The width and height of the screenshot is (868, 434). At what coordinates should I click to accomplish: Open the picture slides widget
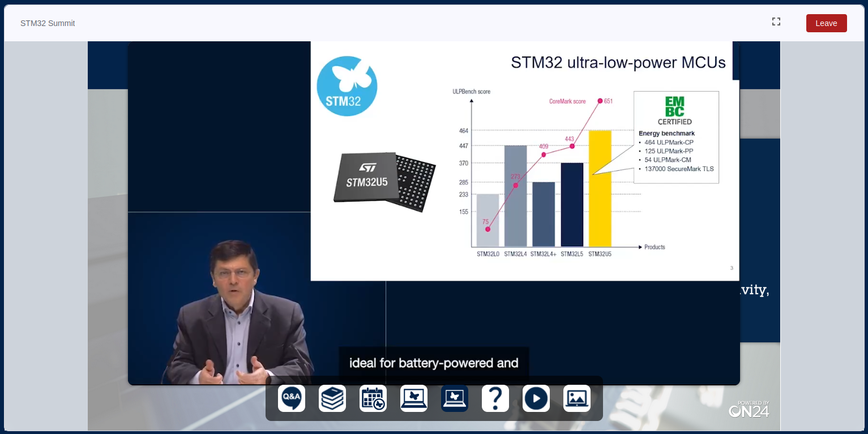(x=577, y=398)
